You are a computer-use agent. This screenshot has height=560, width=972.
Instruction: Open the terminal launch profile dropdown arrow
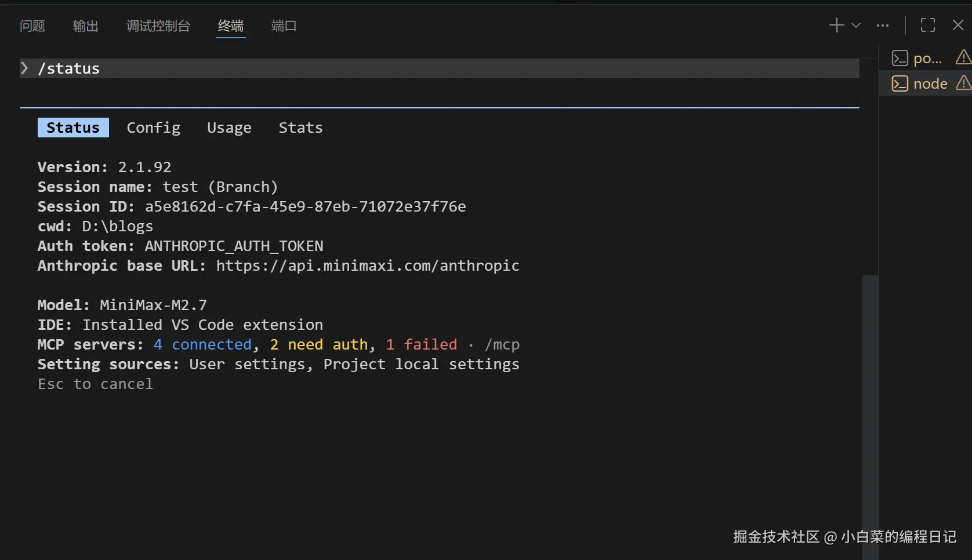coord(856,25)
